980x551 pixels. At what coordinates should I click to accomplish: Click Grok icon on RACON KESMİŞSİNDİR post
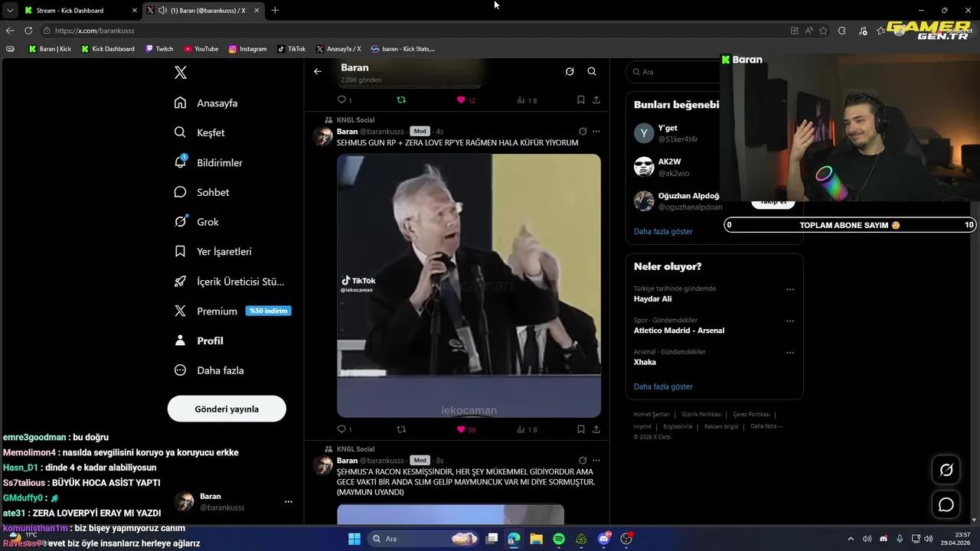583,461
